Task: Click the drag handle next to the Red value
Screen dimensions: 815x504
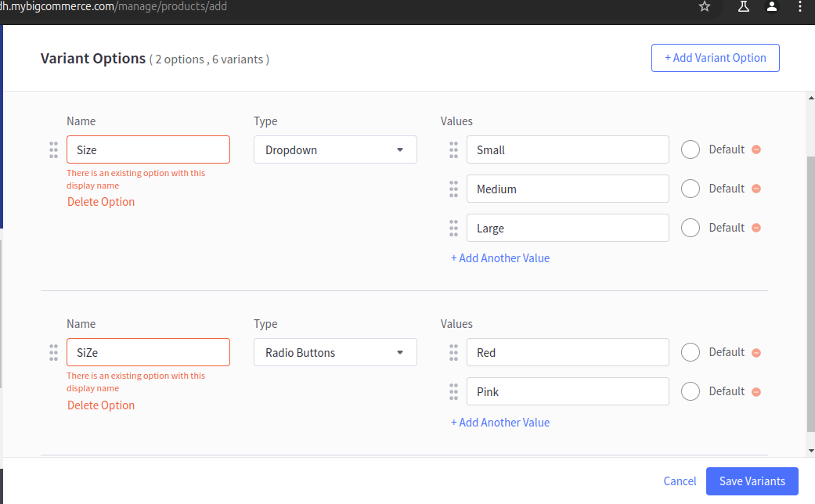Action: point(453,352)
